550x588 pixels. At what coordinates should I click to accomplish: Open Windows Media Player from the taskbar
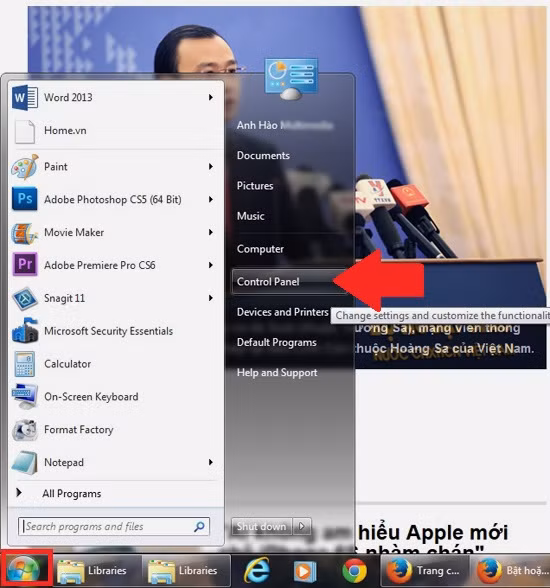pyautogui.click(x=304, y=571)
